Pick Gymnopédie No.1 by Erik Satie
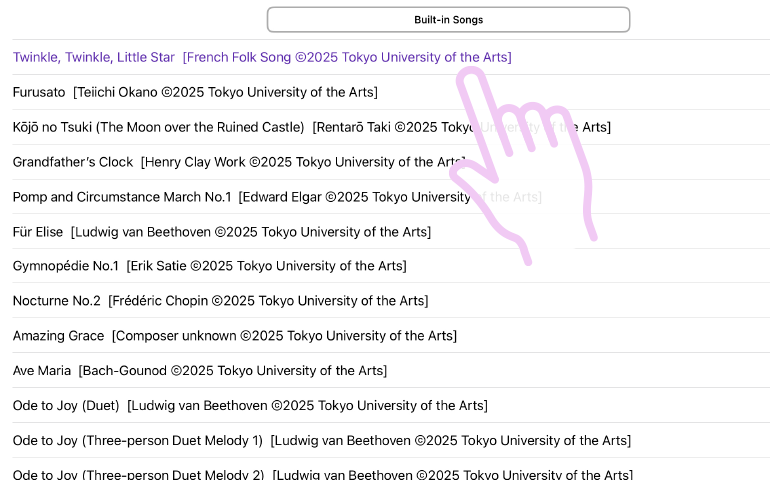 [391, 266]
